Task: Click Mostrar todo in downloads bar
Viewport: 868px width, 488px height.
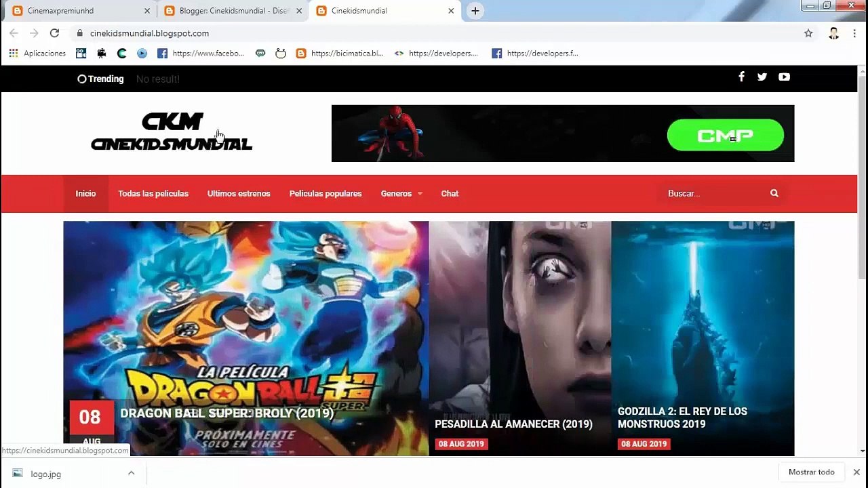Action: (812, 472)
